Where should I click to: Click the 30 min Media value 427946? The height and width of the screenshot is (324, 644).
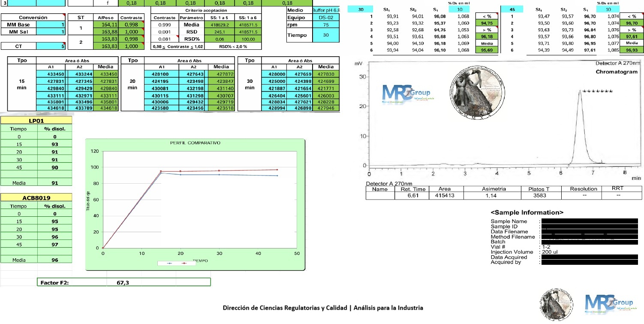[326, 109]
